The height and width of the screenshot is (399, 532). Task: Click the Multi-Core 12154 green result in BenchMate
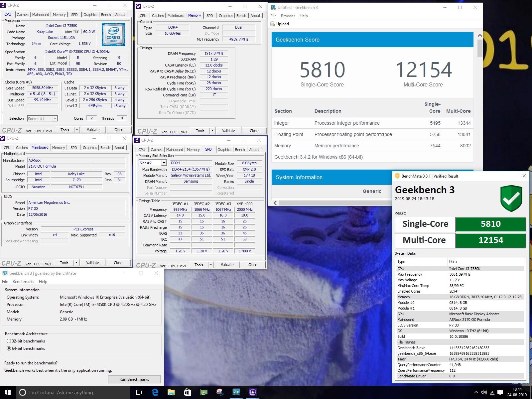491,240
